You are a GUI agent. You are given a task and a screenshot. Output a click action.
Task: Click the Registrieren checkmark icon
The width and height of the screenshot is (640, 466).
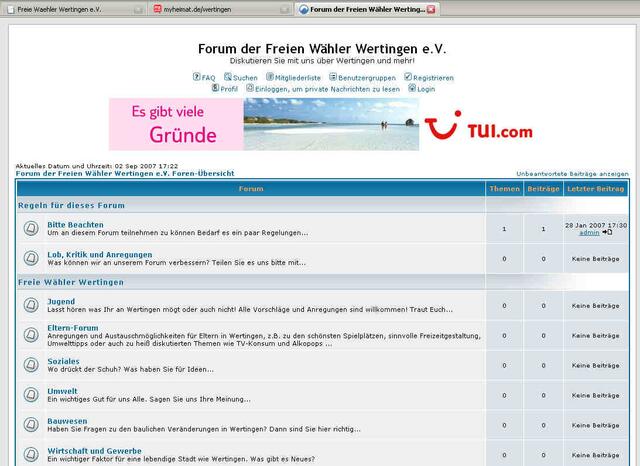408,76
